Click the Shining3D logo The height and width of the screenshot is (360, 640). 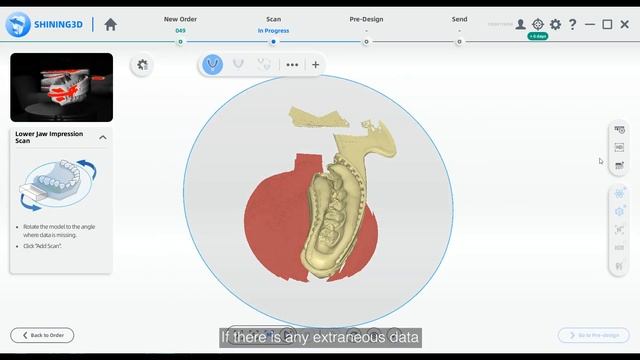pos(44,24)
